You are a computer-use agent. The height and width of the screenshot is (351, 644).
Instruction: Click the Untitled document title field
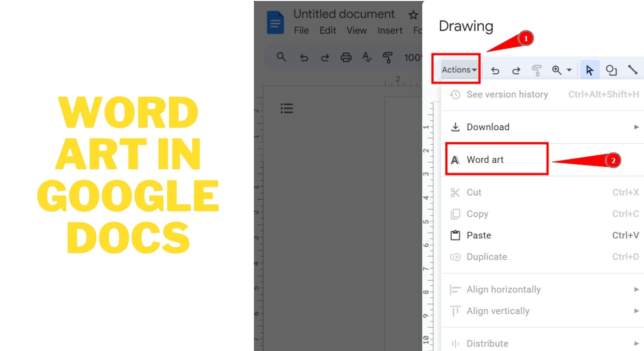click(x=344, y=14)
